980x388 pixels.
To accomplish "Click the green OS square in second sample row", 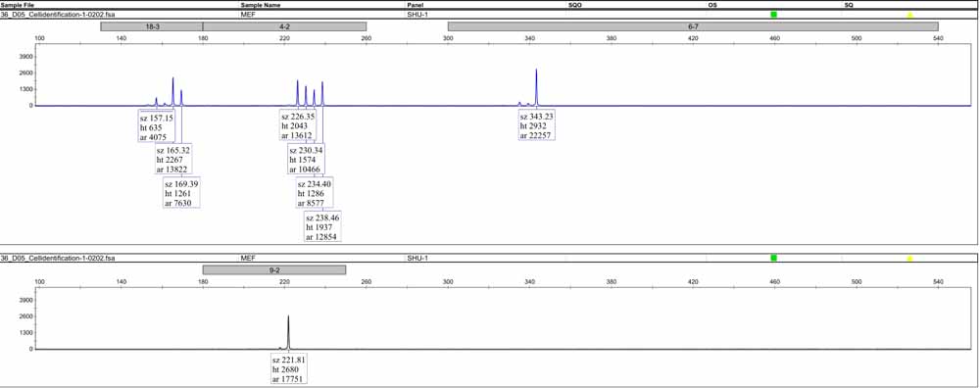I will 774,258.
